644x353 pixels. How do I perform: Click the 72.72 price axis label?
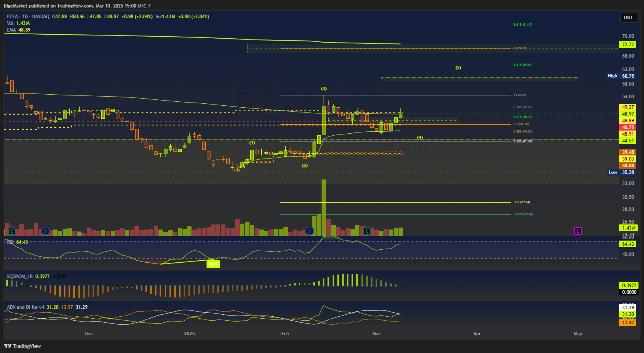coord(628,45)
